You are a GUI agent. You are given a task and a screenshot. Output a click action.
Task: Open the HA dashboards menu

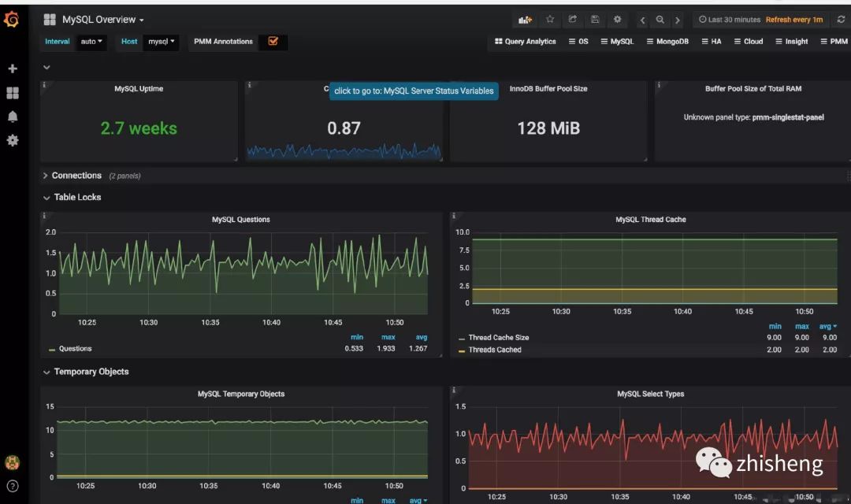[712, 41]
